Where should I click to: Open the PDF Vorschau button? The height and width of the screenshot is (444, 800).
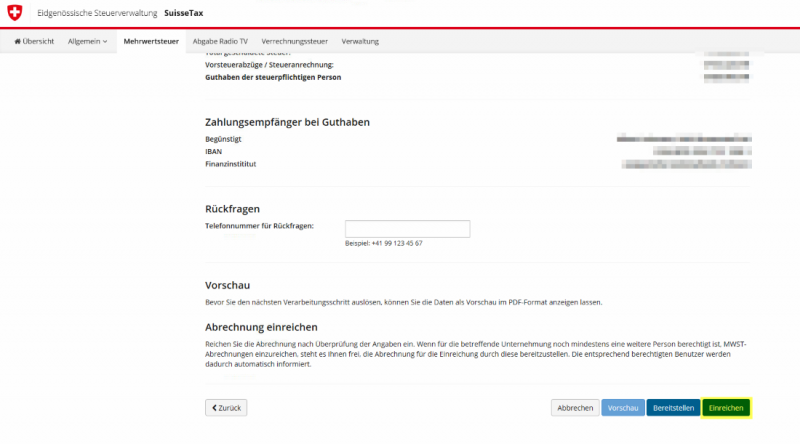pyautogui.click(x=623, y=408)
